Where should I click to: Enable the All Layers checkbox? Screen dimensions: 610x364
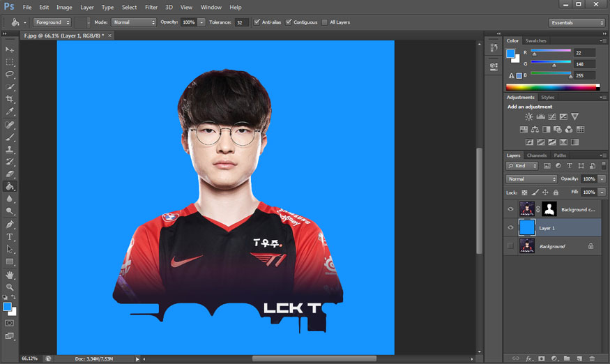click(x=325, y=22)
